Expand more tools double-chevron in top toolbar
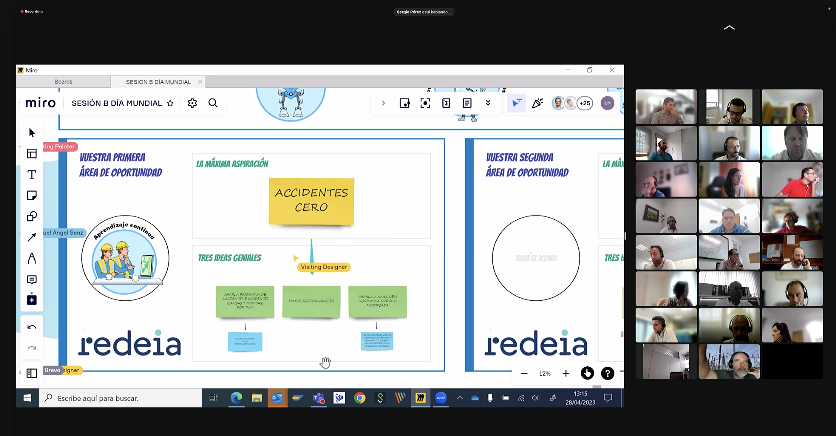The width and height of the screenshot is (836, 436). (488, 103)
